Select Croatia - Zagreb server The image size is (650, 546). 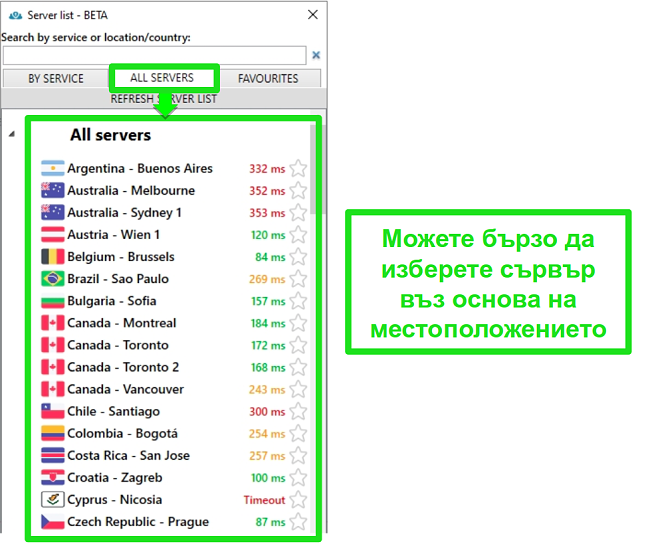click(x=115, y=478)
